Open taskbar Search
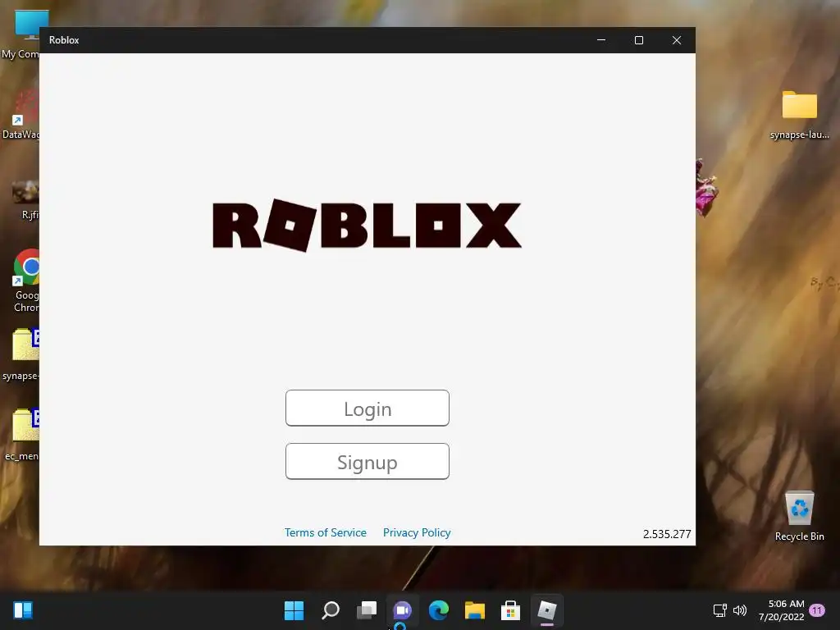Image resolution: width=840 pixels, height=630 pixels. [x=331, y=610]
